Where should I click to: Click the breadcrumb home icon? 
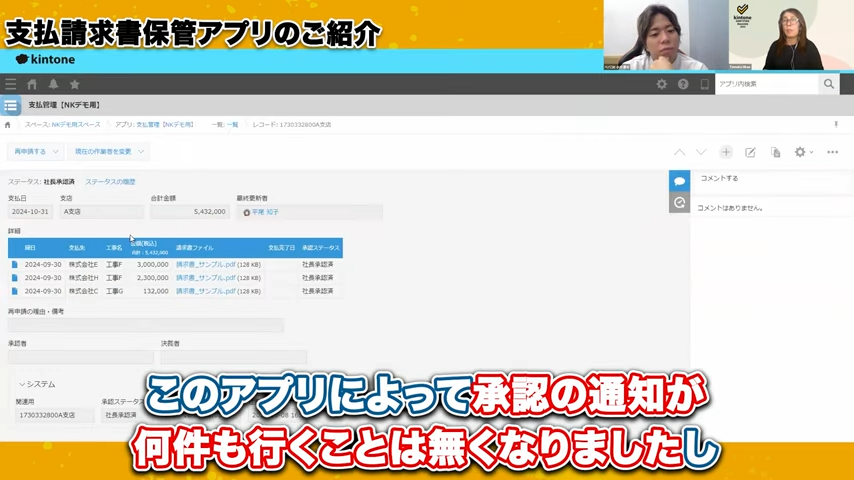[8, 125]
